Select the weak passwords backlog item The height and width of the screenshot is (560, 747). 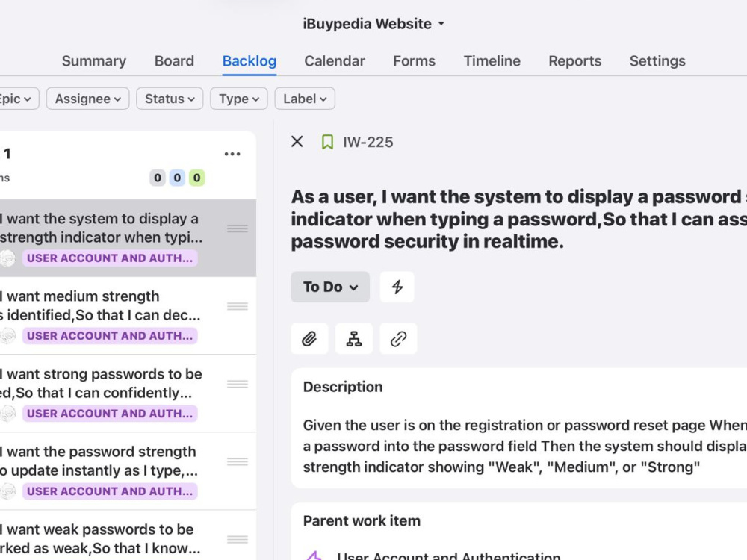(128, 535)
